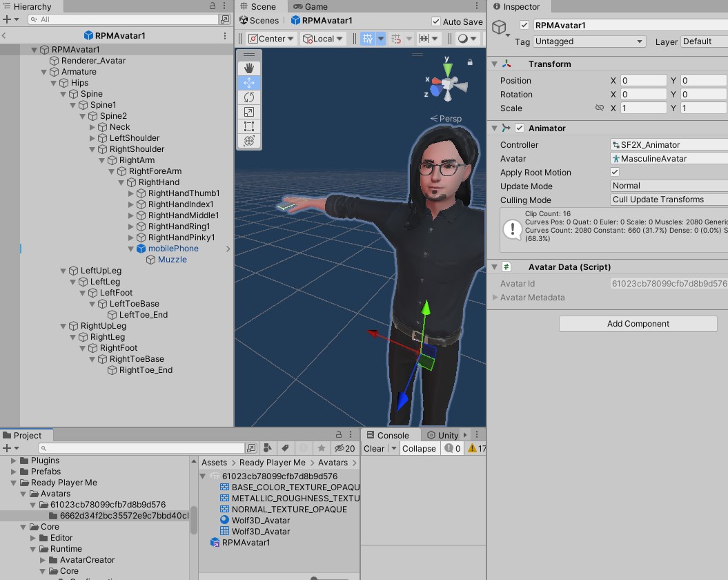Viewport: 728px width, 580px height.
Task: Select the Rect tool
Action: (x=249, y=126)
